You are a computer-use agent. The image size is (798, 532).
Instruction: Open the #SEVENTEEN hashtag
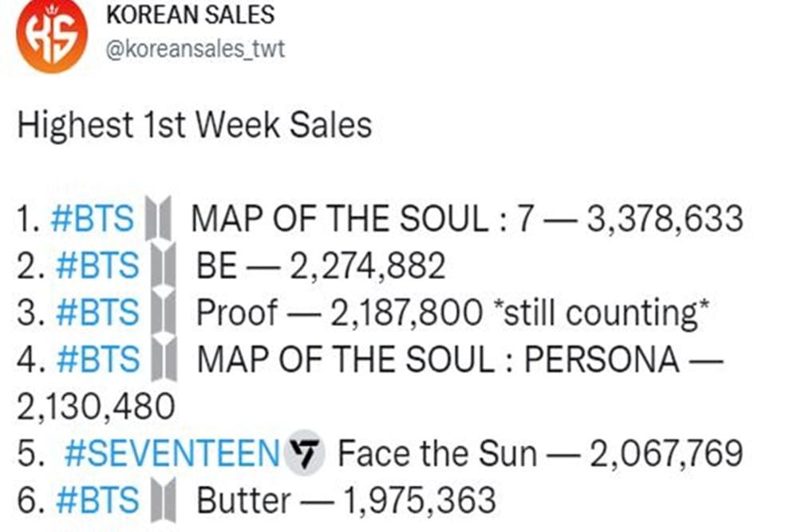(171, 454)
